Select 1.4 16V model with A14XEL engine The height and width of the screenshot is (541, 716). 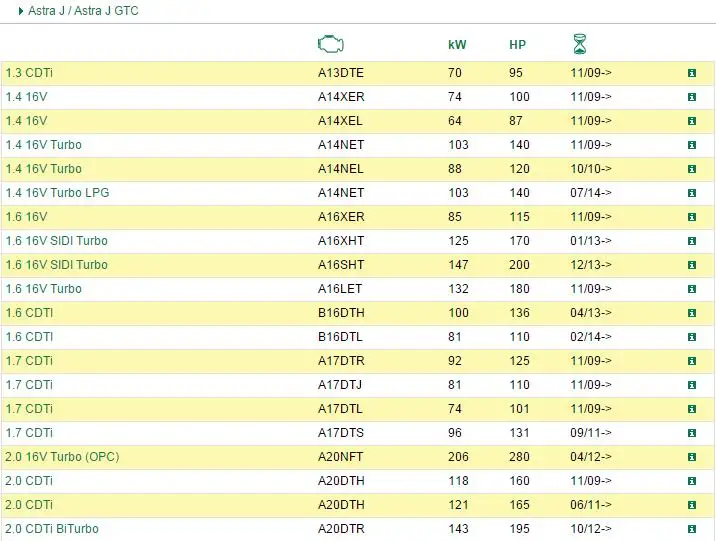point(26,121)
